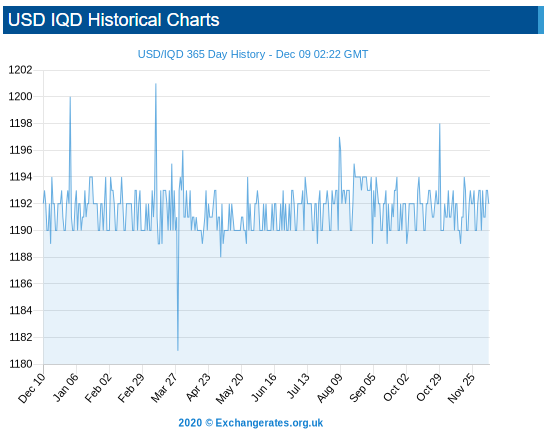The width and height of the screenshot is (544, 436).
Task: Click the Oct 29 spike at 1198
Action: (440, 124)
